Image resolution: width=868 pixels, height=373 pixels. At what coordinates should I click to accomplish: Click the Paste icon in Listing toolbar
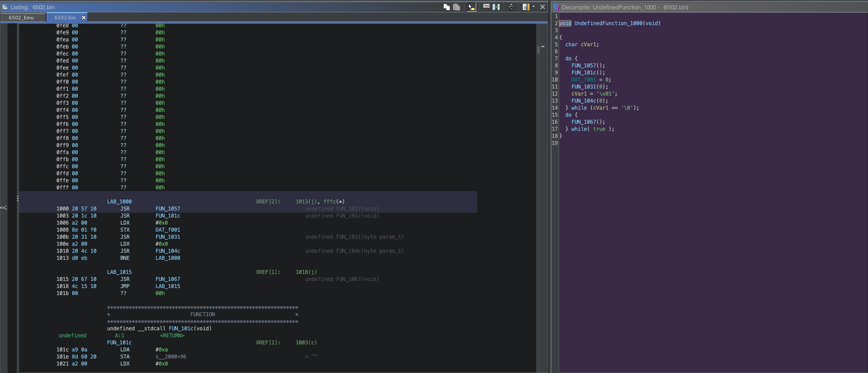tap(456, 7)
